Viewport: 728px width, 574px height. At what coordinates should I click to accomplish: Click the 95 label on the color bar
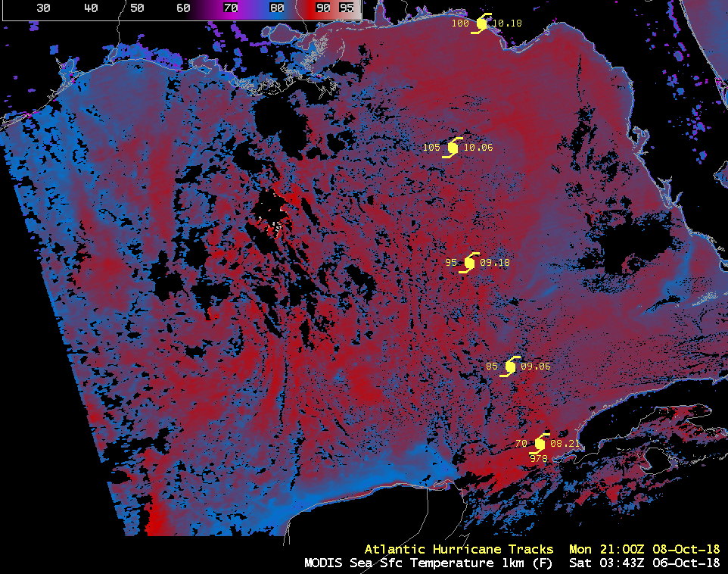click(347, 8)
